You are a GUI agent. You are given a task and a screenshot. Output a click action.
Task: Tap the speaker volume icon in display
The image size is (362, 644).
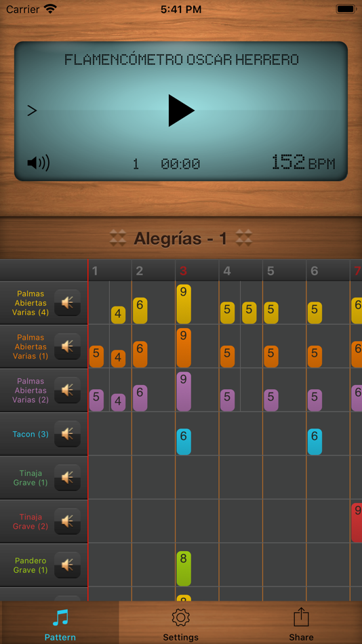(x=38, y=163)
